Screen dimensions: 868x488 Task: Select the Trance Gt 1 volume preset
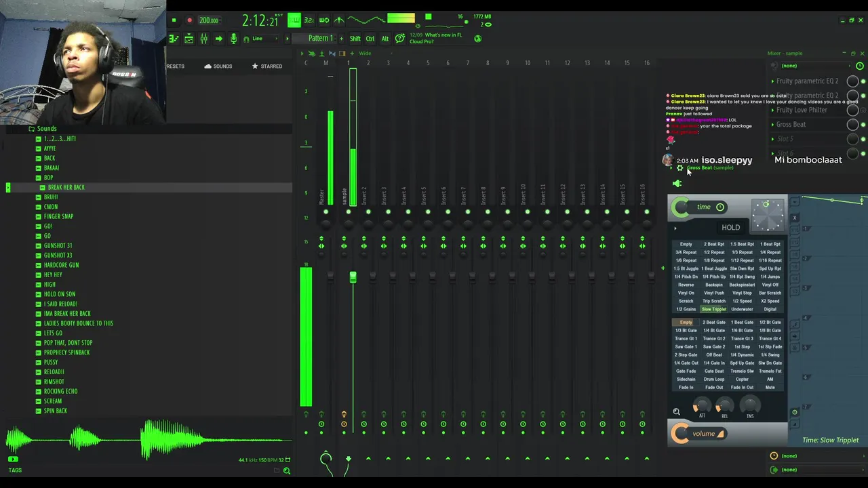pos(686,338)
